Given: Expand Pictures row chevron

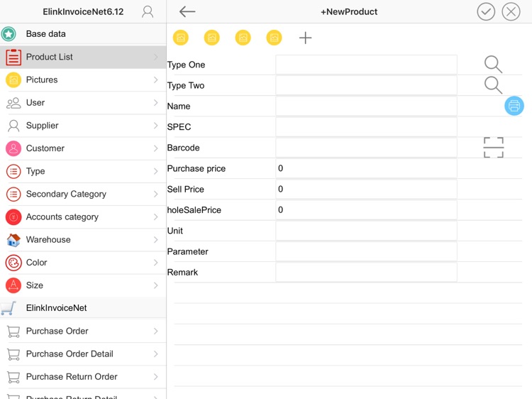Looking at the screenshot, I should 156,80.
